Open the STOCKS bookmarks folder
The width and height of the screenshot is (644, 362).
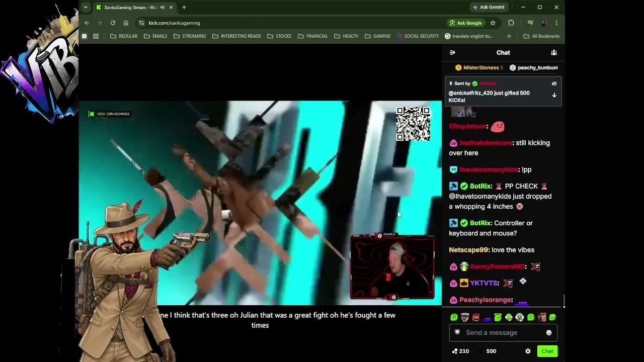[x=279, y=36]
